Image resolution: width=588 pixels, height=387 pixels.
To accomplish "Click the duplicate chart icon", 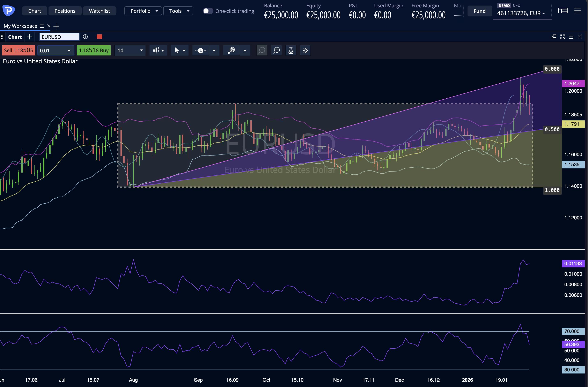I will [554, 37].
